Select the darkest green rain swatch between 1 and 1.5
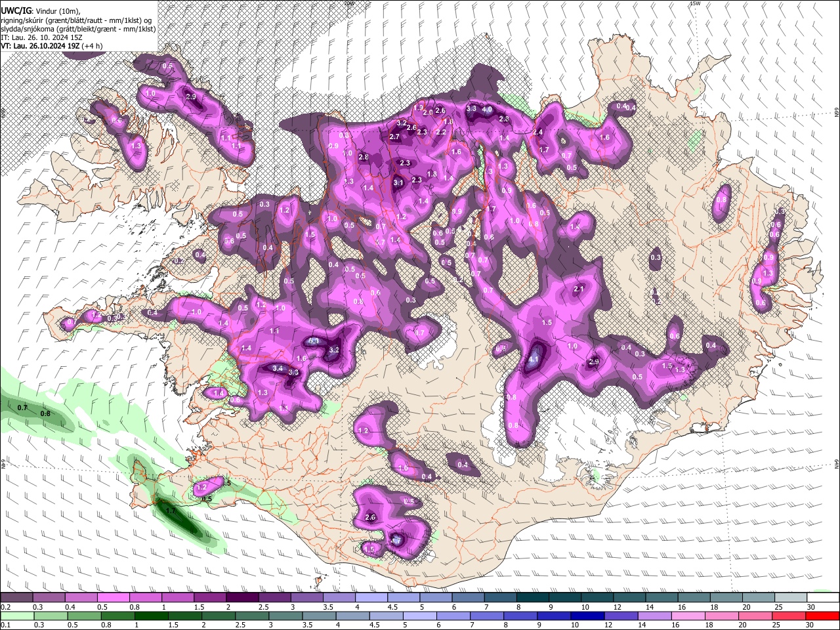 pos(152,616)
